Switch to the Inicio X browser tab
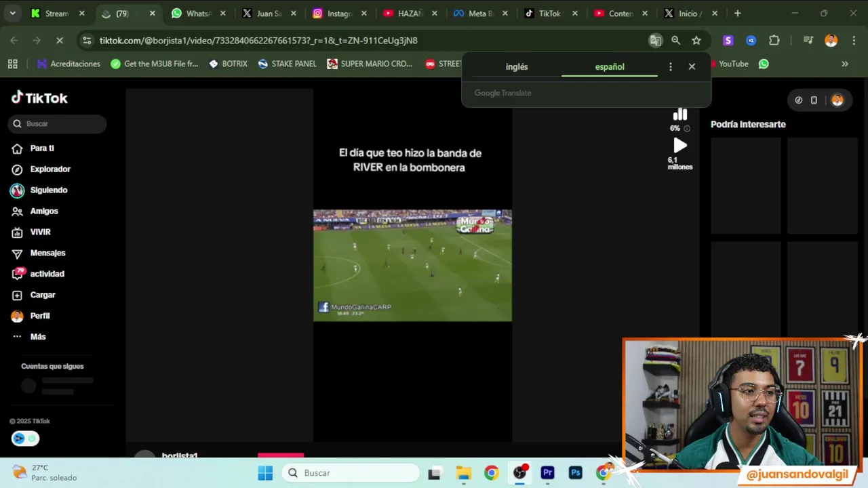Image resolution: width=868 pixels, height=488 pixels. pos(690,14)
